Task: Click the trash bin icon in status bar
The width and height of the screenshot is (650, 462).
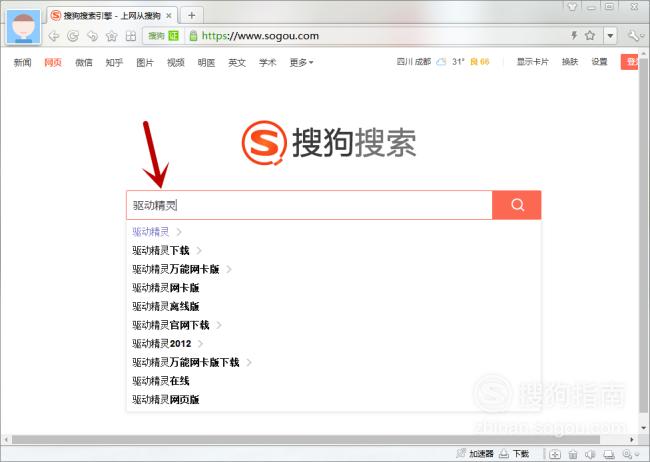Action: click(573, 454)
